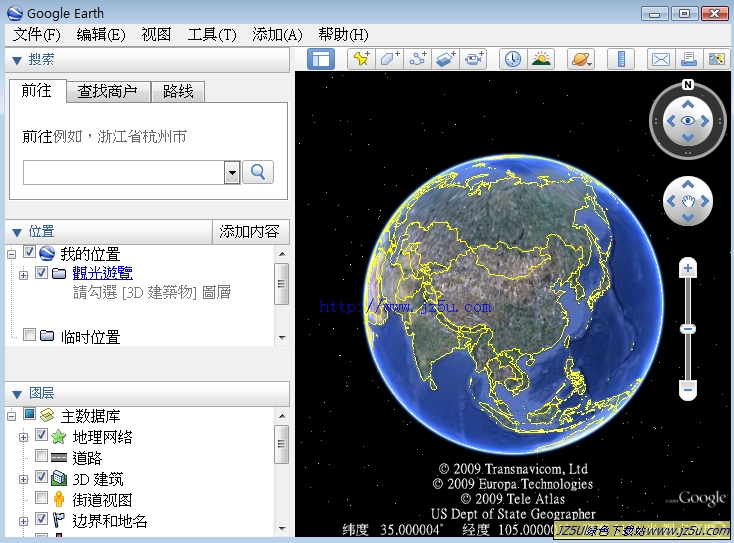This screenshot has width=734, height=543.
Task: Add a path from the toolbar
Action: point(418,59)
